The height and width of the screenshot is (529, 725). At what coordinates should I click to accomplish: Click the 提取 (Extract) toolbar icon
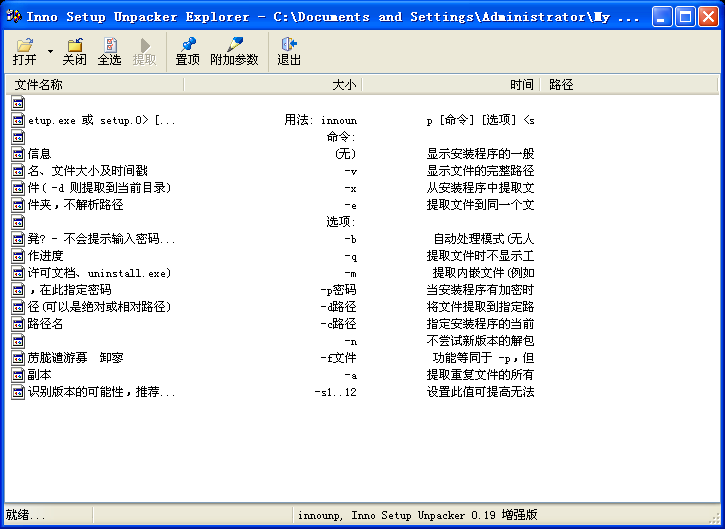[145, 51]
